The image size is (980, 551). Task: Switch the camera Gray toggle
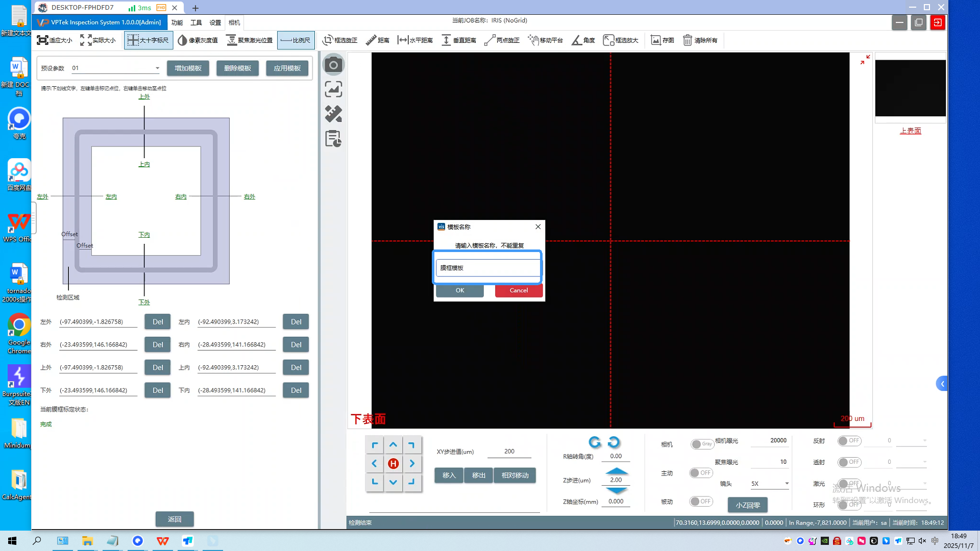(x=701, y=444)
